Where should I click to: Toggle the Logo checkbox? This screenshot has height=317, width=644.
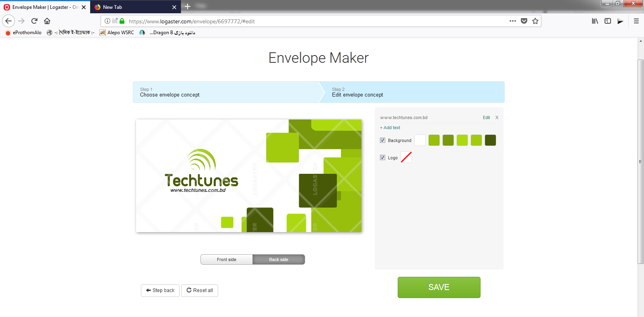[x=382, y=158]
